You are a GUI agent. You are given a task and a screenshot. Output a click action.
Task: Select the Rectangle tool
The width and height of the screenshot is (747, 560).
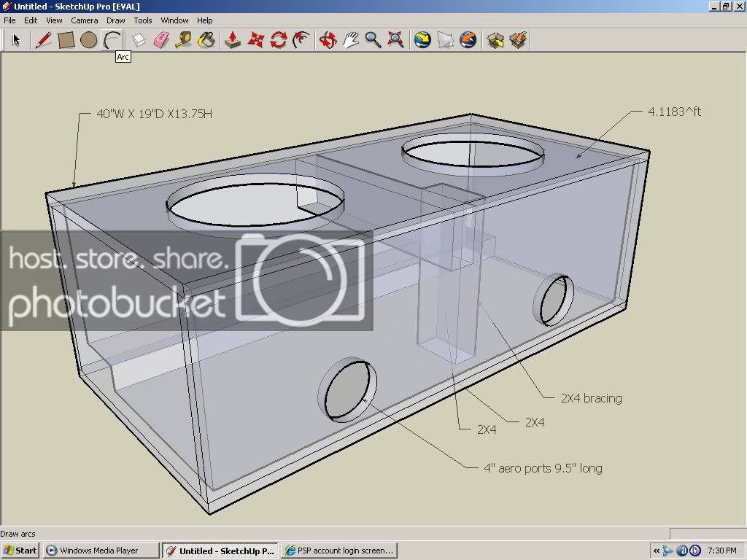click(x=66, y=40)
